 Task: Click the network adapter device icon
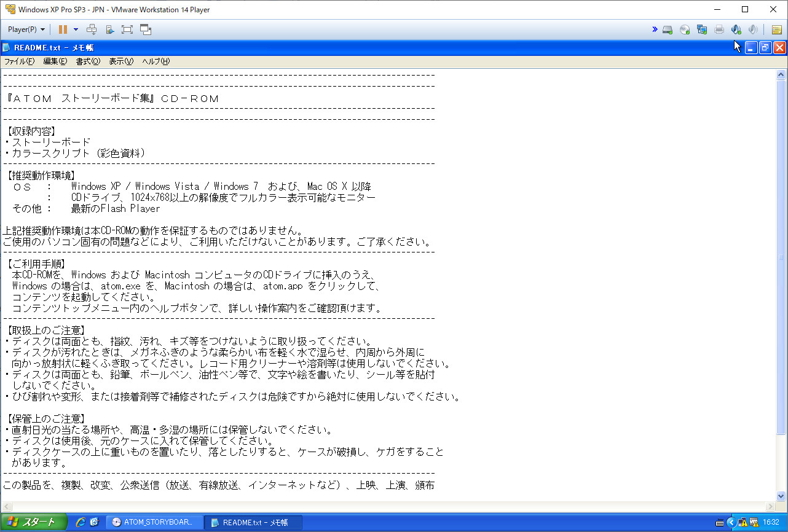(x=702, y=29)
